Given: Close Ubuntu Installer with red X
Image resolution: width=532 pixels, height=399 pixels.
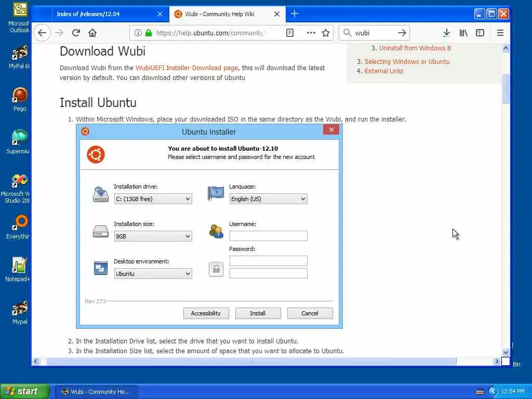Looking at the screenshot, I should (331, 129).
